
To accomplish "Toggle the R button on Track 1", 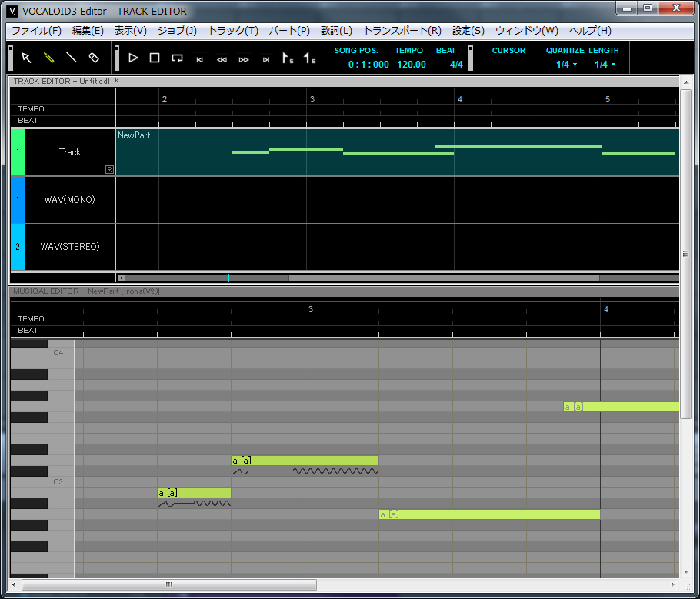I will (x=109, y=169).
